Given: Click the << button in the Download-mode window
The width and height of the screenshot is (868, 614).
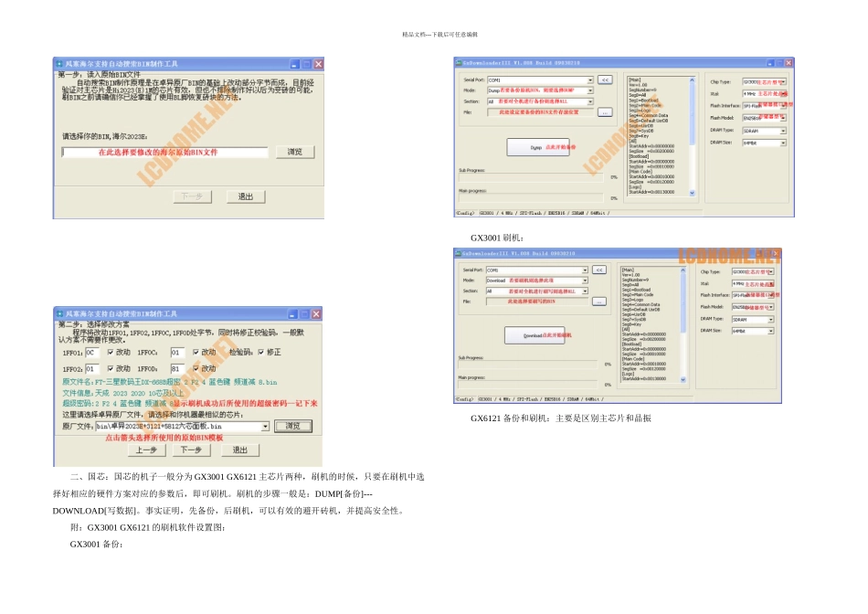Looking at the screenshot, I should 599,270.
